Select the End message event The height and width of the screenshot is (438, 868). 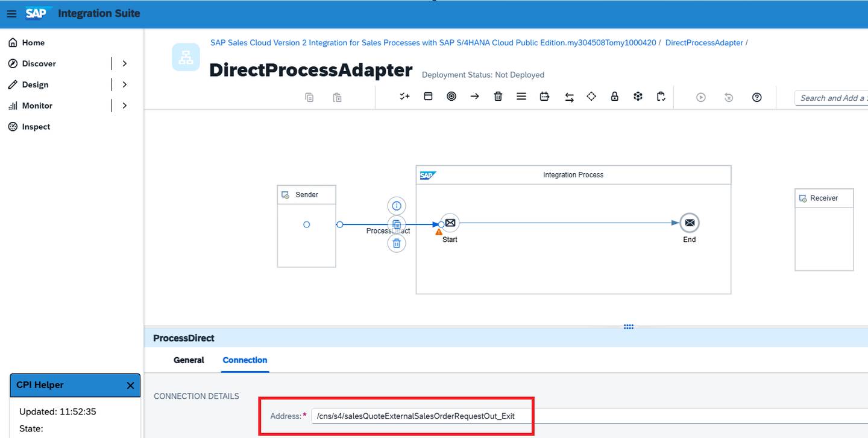tap(690, 223)
